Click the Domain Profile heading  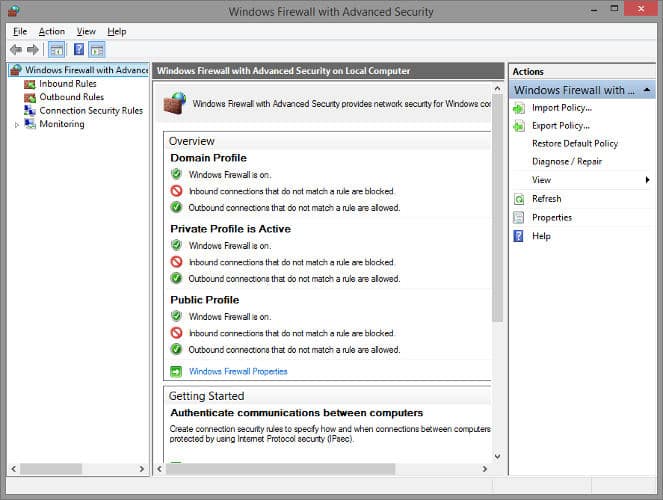[208, 158]
